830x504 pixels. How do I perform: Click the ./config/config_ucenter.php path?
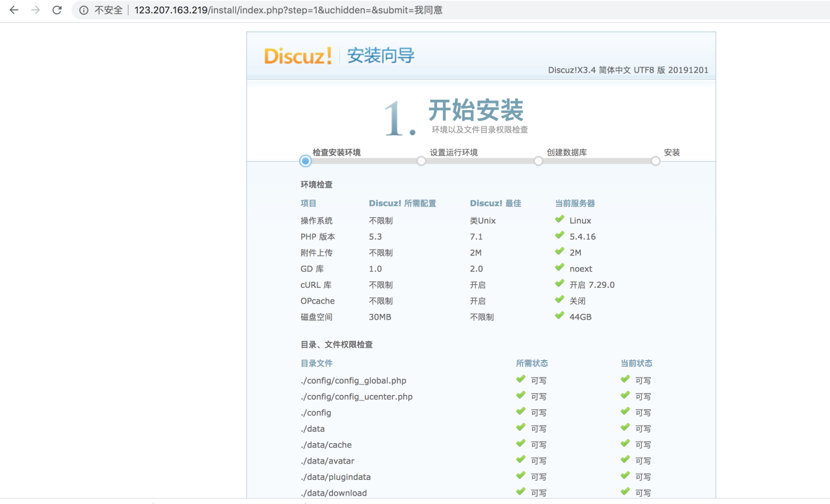(357, 396)
